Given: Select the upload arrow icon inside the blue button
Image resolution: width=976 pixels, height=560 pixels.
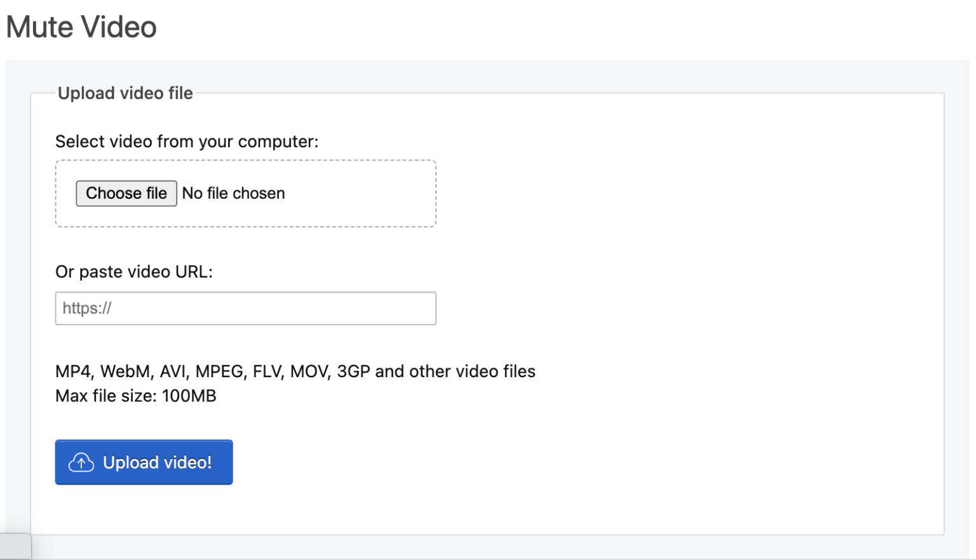Looking at the screenshot, I should [80, 462].
